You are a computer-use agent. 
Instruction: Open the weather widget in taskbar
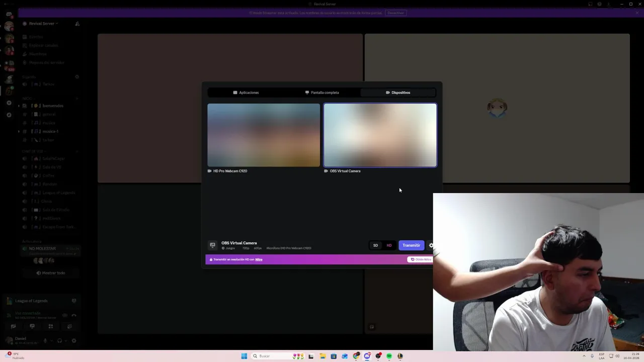pos(15,355)
